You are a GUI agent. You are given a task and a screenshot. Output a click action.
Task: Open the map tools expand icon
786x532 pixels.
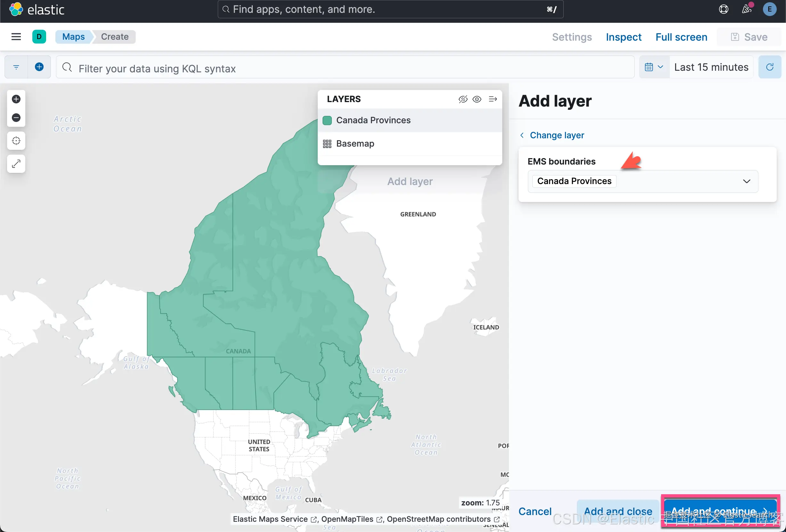[x=16, y=164]
